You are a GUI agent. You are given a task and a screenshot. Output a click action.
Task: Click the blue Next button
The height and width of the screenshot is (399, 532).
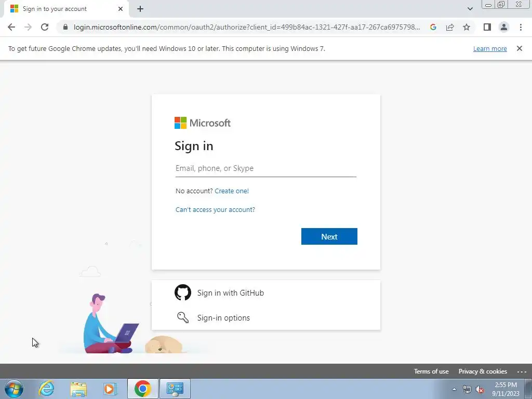pos(329,236)
